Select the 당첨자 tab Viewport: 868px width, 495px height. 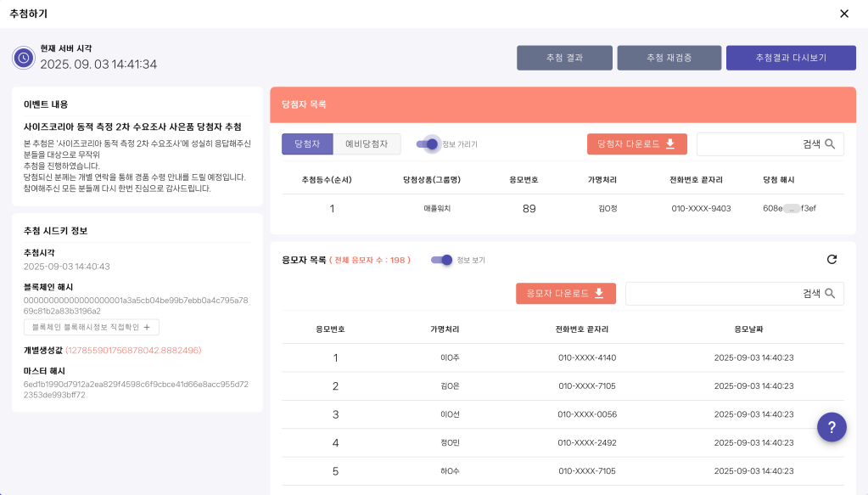pyautogui.click(x=307, y=144)
